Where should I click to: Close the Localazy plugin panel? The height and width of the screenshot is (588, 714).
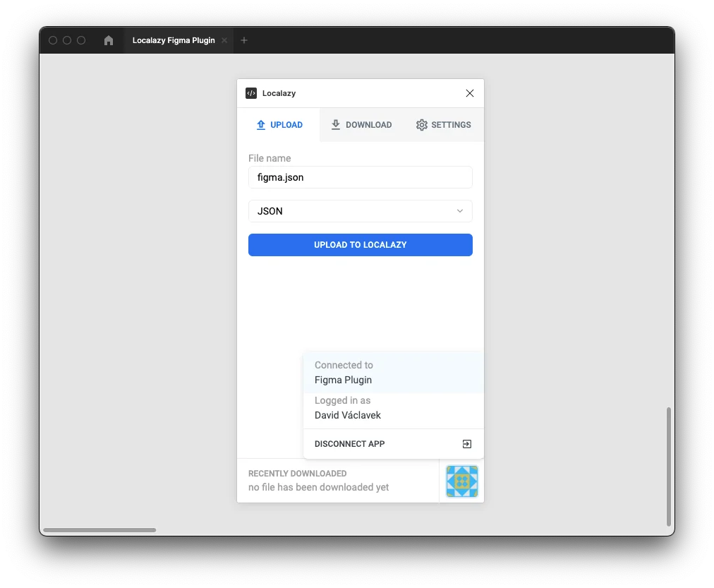(470, 93)
